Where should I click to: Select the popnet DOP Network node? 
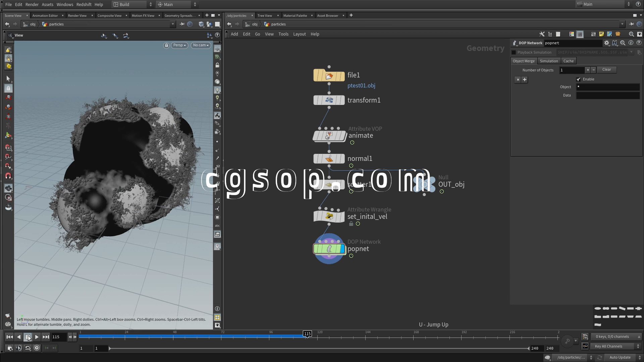click(329, 249)
